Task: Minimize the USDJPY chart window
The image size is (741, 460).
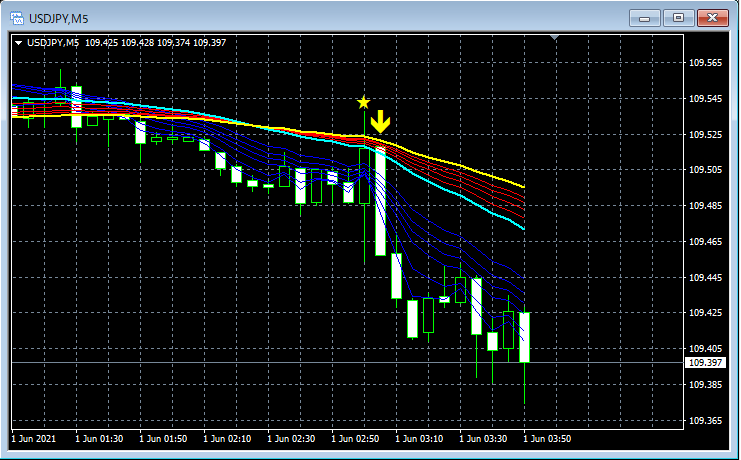Action: 645,18
